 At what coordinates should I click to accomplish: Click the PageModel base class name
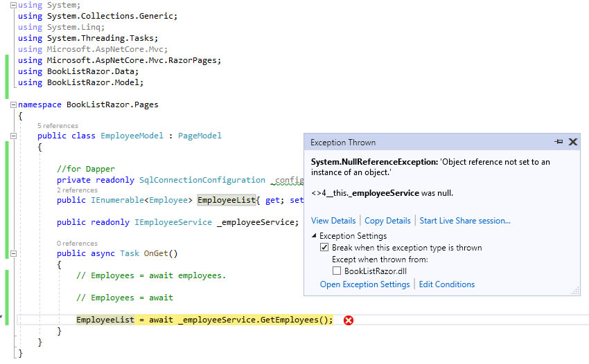point(200,136)
